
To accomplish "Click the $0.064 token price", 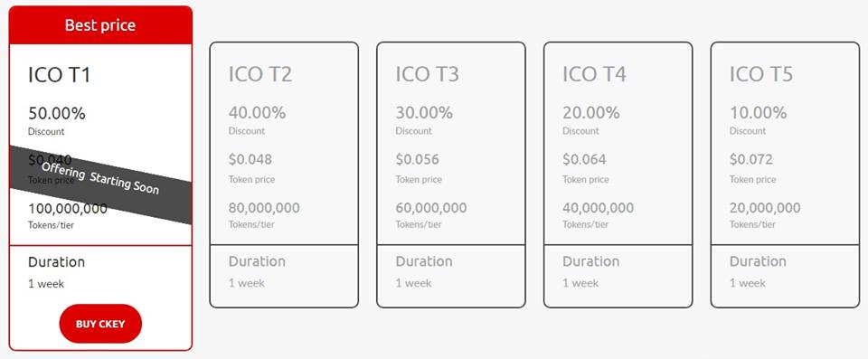I will click(x=585, y=159).
